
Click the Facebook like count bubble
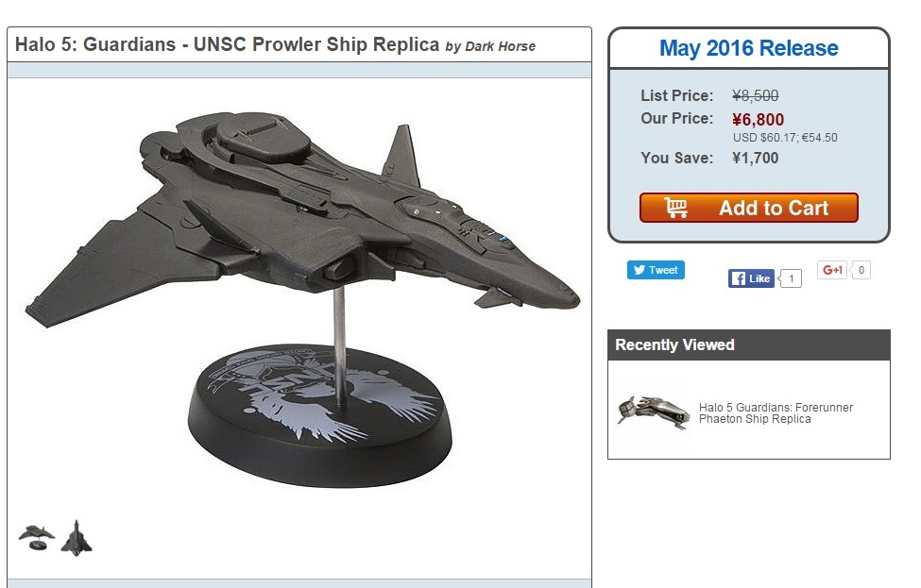pyautogui.click(x=791, y=278)
